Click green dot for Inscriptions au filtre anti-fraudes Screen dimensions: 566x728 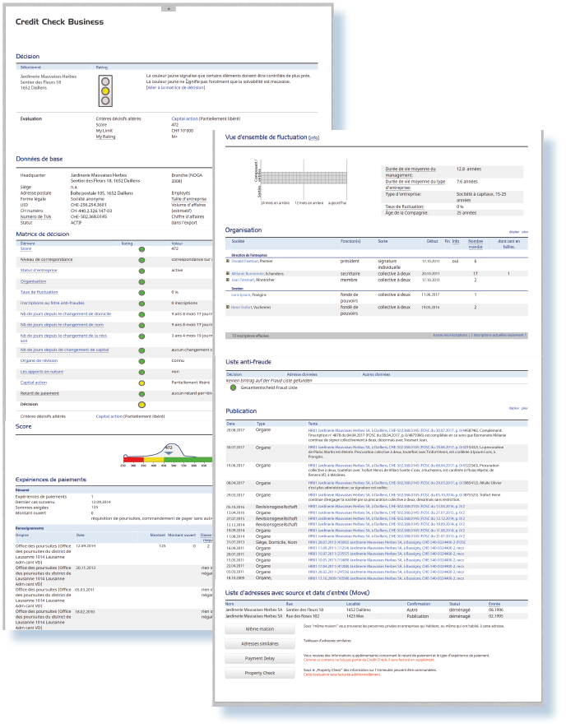click(x=141, y=304)
